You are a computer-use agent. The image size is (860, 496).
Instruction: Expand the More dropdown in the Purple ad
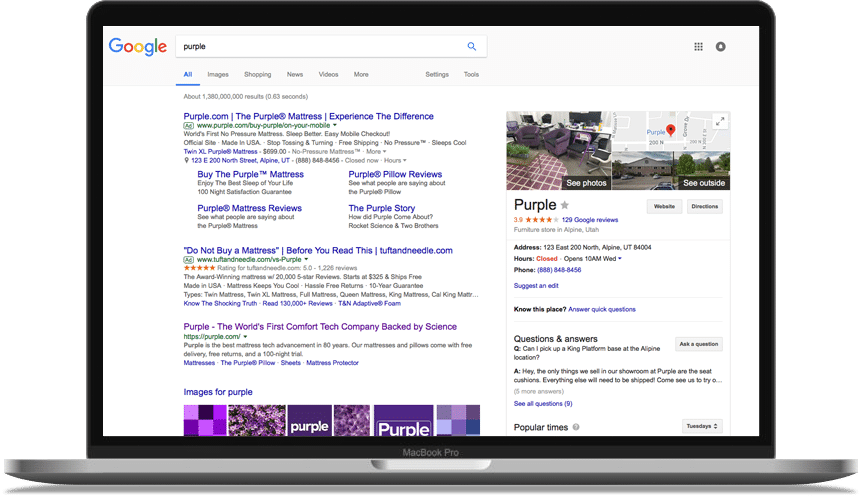coord(376,151)
